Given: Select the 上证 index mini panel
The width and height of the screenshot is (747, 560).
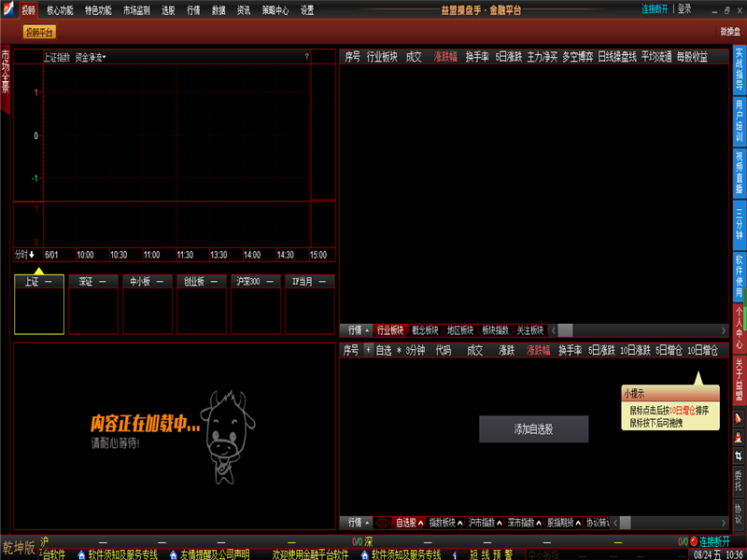Looking at the screenshot, I should coord(39,304).
